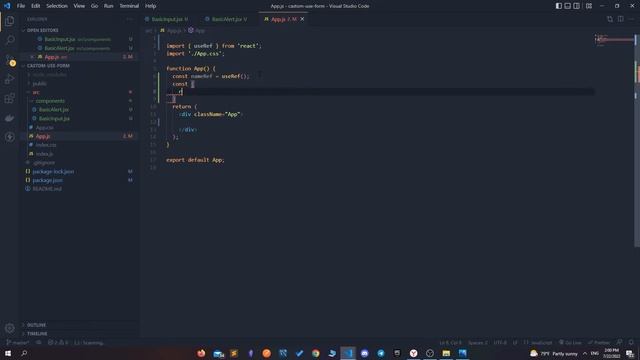Open the Docker view in activity bar
The width and height of the screenshot is (640, 360).
coord(10,118)
